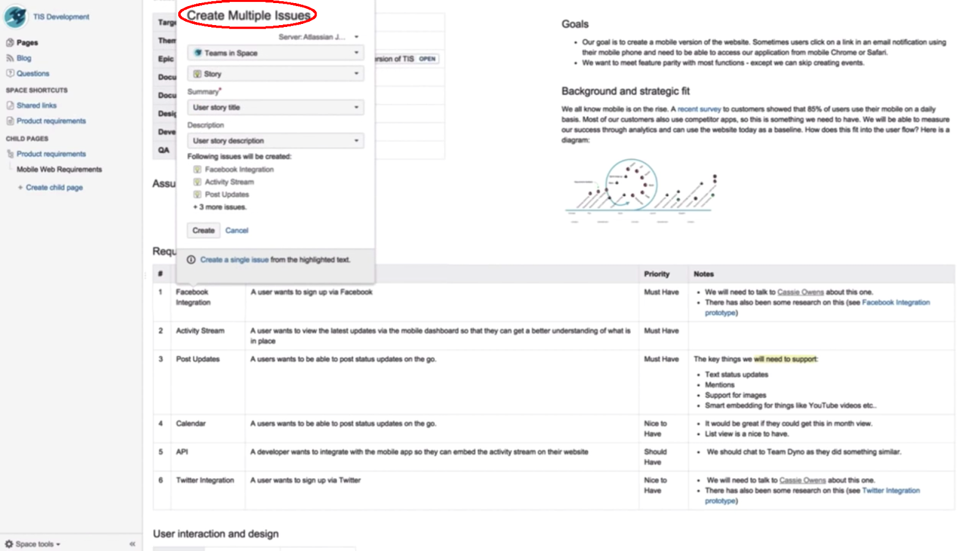
Task: Click Cancel in the Create Multiple Issues dialog
Action: (236, 231)
